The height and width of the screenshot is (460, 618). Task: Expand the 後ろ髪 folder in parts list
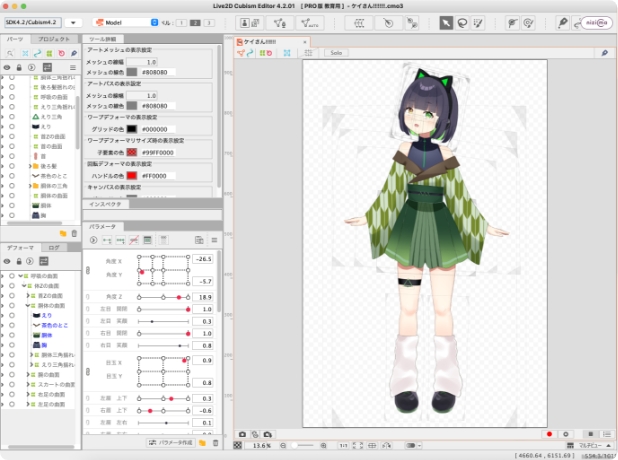click(x=28, y=164)
